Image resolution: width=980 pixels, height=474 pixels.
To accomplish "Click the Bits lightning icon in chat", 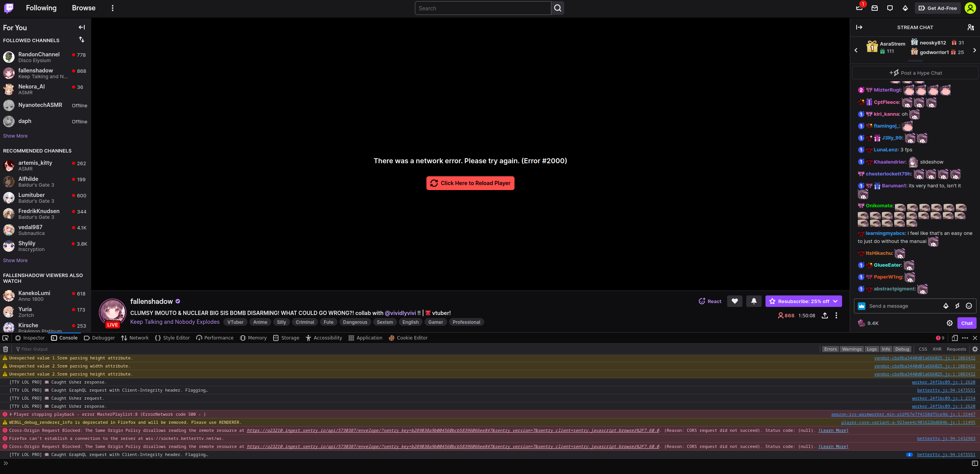I will point(957,306).
